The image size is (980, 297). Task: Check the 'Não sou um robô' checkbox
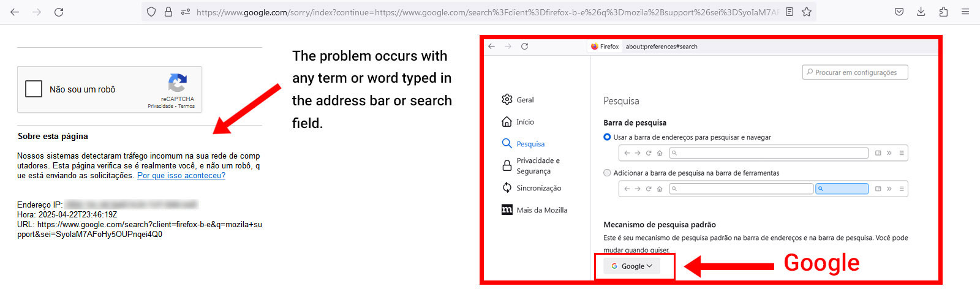[34, 89]
